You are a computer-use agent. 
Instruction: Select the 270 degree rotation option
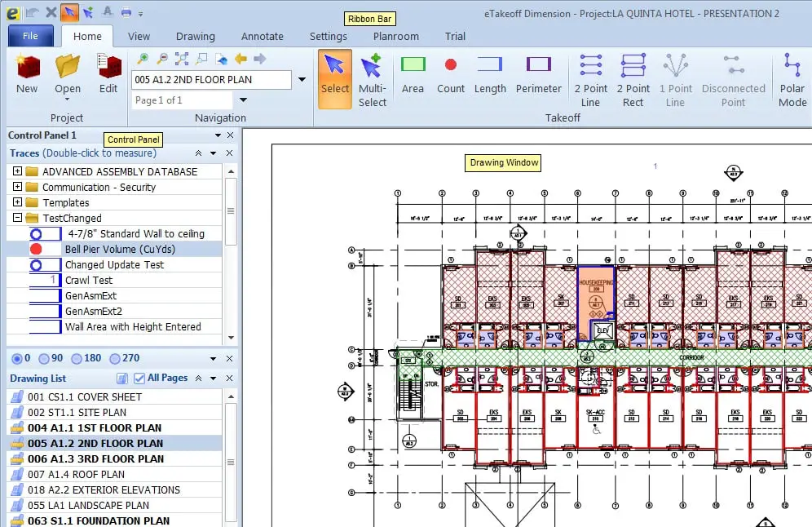pos(115,358)
